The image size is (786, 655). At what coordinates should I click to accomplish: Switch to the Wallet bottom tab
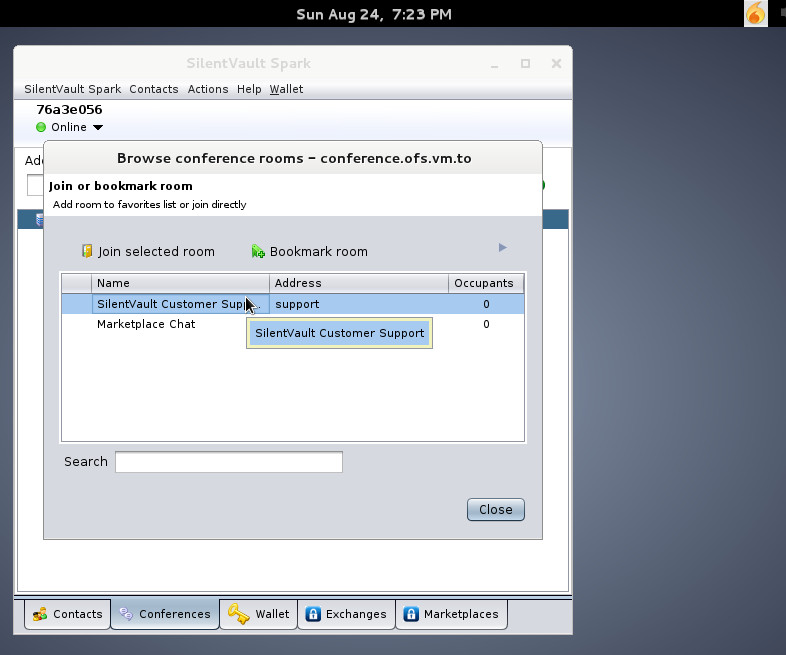pyautogui.click(x=259, y=614)
